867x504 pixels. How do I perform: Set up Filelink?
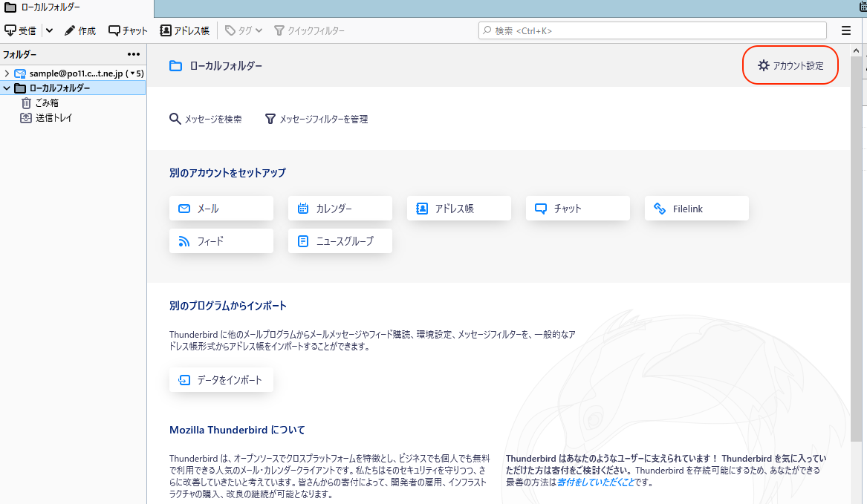(x=697, y=209)
